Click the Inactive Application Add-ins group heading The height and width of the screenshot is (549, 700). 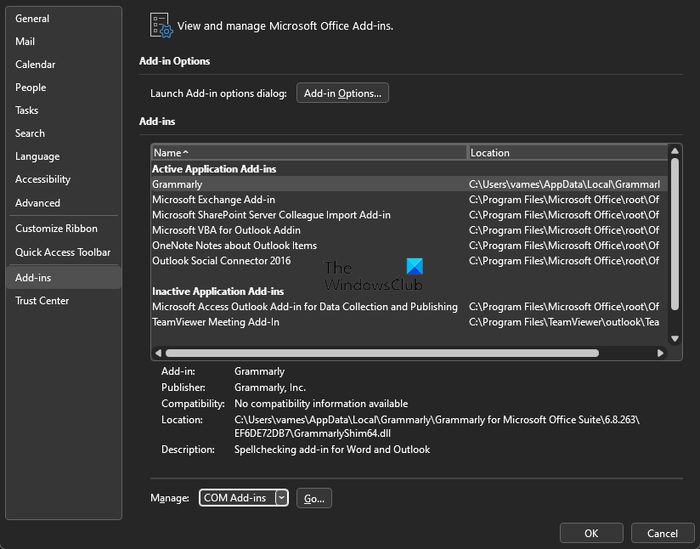coord(218,291)
